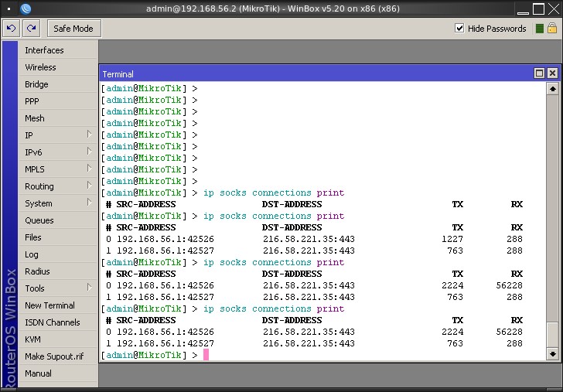Image resolution: width=563 pixels, height=392 pixels.
Task: Expand the IP submenu arrow
Action: [90, 135]
